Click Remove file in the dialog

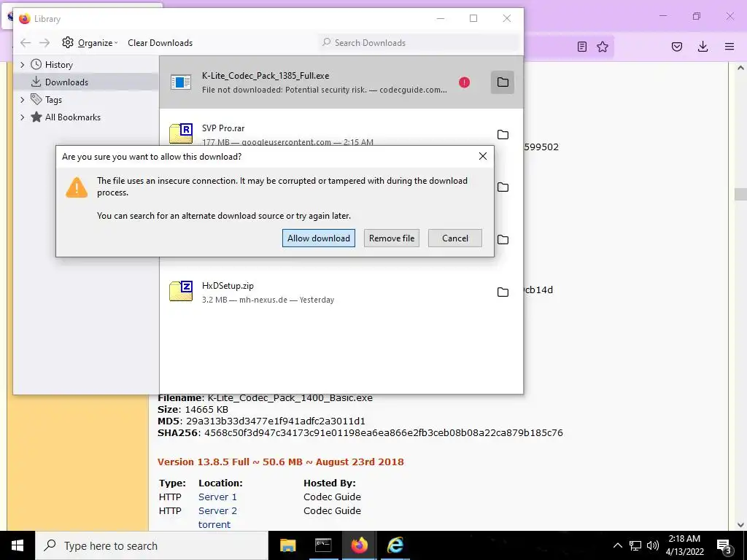point(392,238)
